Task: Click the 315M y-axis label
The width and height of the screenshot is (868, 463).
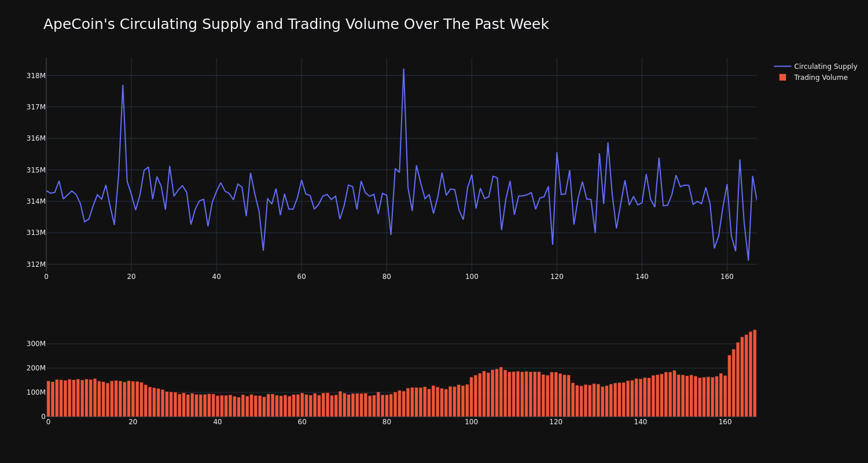Action: tap(35, 170)
